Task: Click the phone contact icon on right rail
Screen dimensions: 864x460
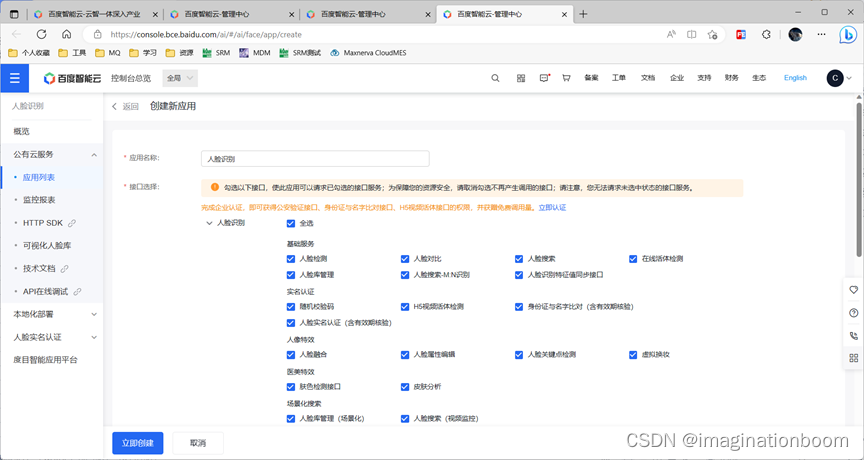Action: pos(854,335)
